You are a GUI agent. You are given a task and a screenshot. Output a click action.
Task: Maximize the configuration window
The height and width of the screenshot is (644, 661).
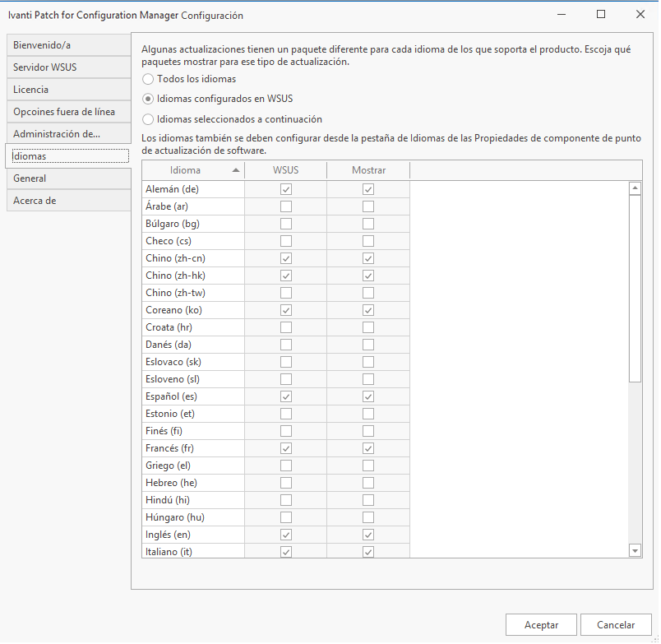point(601,15)
